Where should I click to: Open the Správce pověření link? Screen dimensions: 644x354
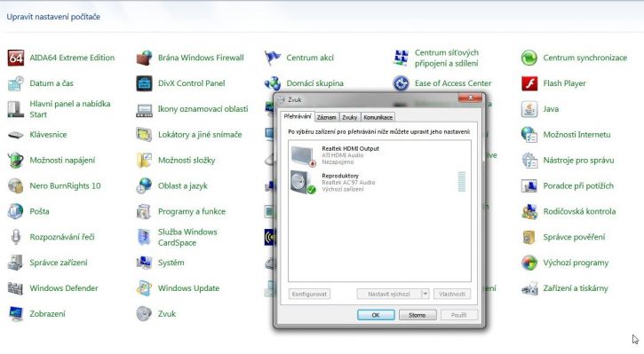pos(574,238)
